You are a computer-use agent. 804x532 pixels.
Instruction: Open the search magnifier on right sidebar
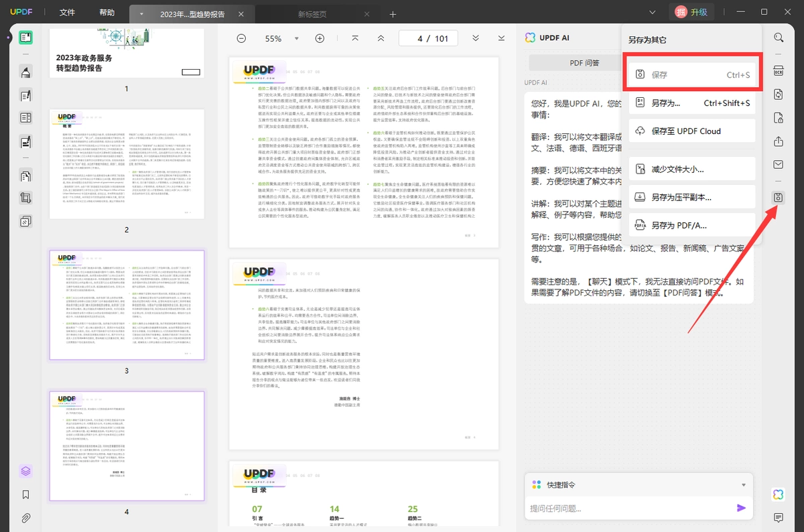click(779, 38)
